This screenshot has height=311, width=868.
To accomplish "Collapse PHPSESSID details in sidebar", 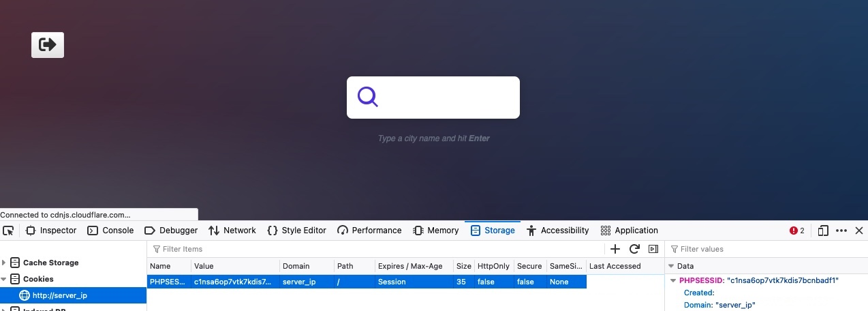I will [x=674, y=280].
